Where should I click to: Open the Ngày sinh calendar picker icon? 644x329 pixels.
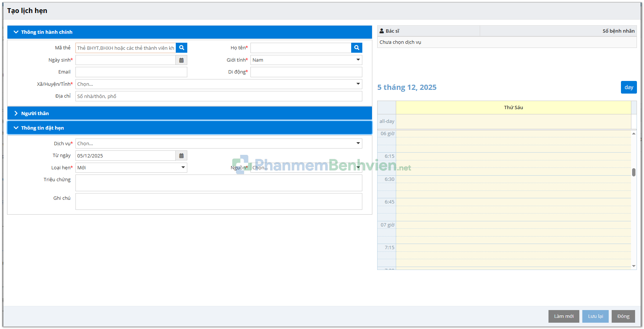point(181,60)
